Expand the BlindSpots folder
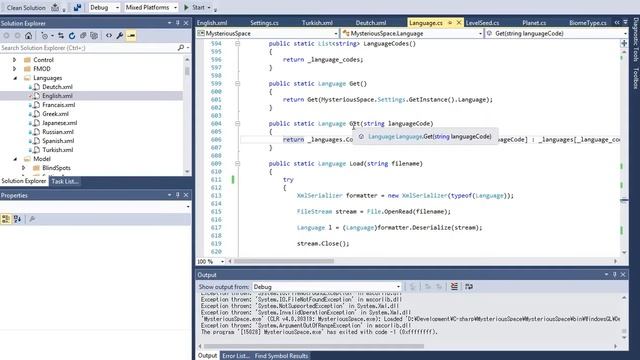The width and height of the screenshot is (640, 360). (x=24, y=168)
